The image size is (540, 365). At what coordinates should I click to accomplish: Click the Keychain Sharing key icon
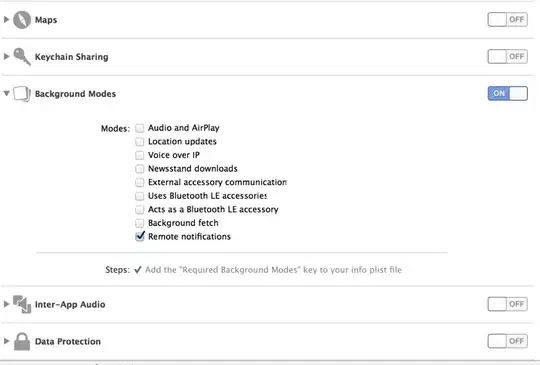pos(22,56)
